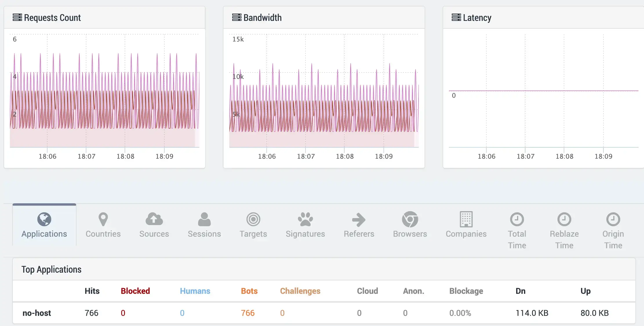Click the bullseye Targets icon
This screenshot has height=326, width=644.
[x=253, y=219]
